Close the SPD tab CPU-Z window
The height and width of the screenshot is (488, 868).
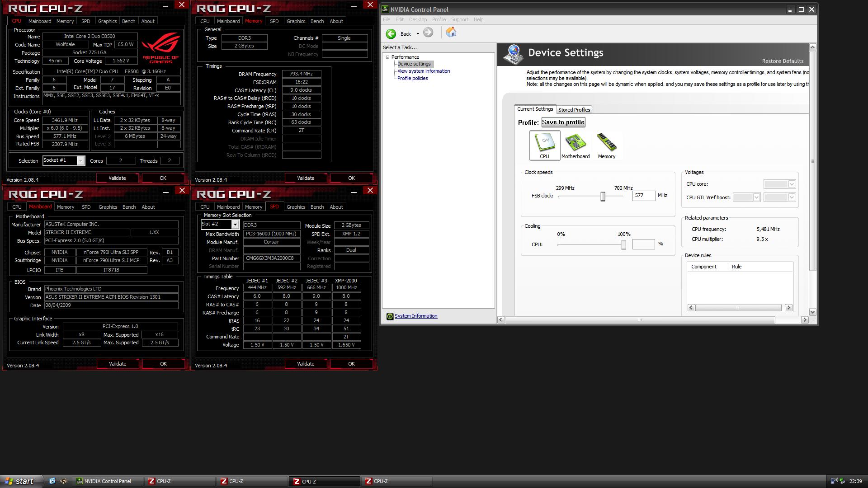tap(370, 191)
